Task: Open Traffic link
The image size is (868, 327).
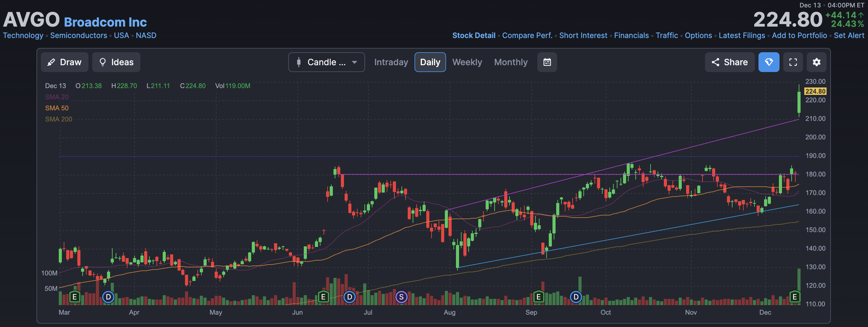Action: [667, 35]
